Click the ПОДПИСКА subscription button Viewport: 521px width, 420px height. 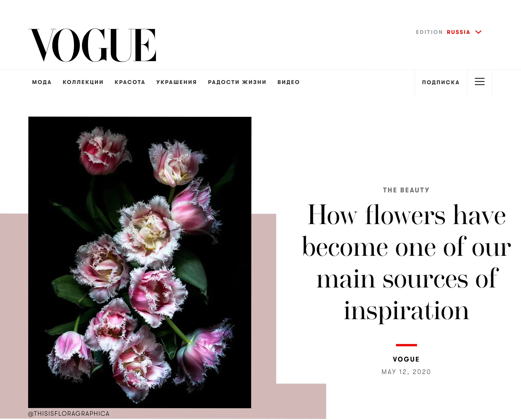click(440, 83)
